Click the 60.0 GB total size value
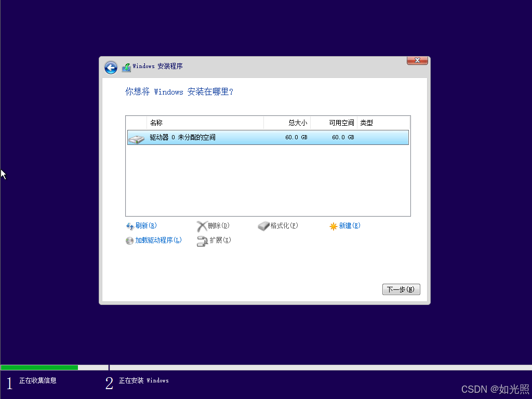The image size is (532, 399). tap(296, 137)
